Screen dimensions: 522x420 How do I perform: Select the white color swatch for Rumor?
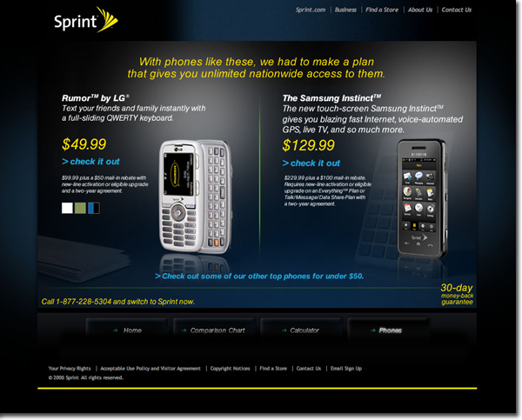67,208
